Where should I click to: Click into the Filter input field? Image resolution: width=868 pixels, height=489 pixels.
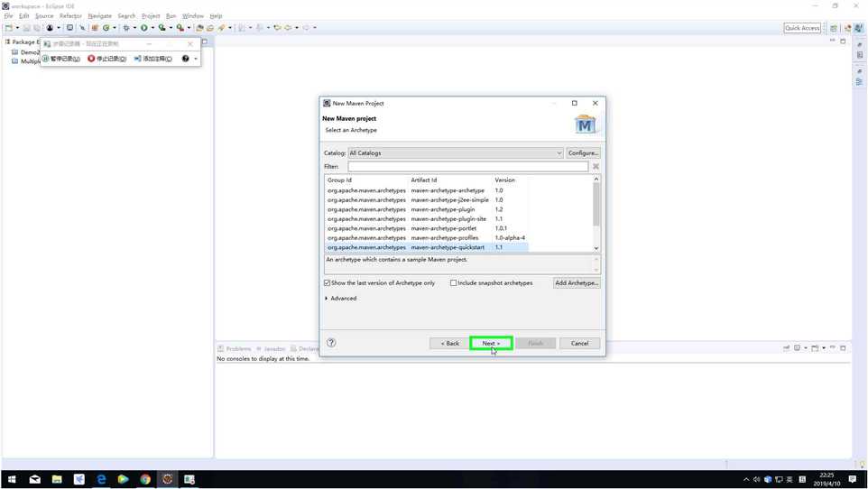point(467,167)
